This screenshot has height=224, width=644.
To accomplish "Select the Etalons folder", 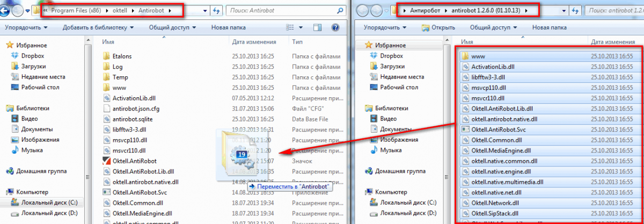I will [122, 56].
